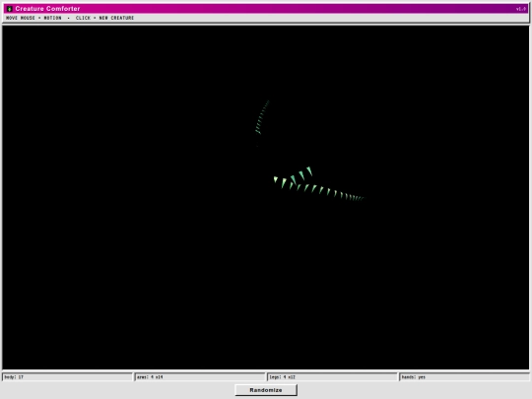
Task: Click the Randomize button
Action: point(266,390)
